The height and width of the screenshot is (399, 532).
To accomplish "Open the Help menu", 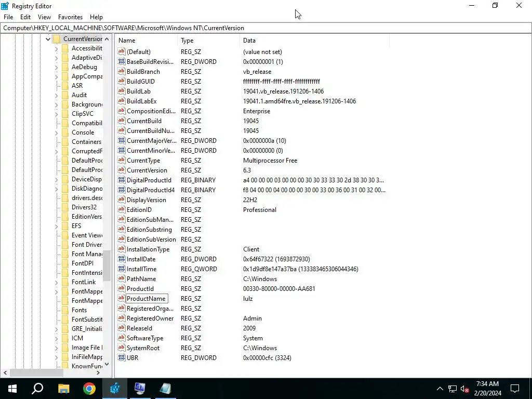I will click(x=96, y=17).
